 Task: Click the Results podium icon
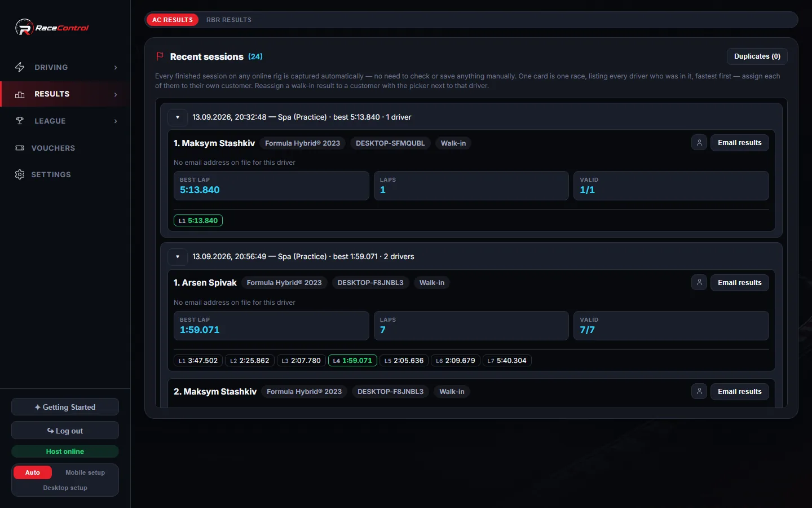tap(20, 94)
